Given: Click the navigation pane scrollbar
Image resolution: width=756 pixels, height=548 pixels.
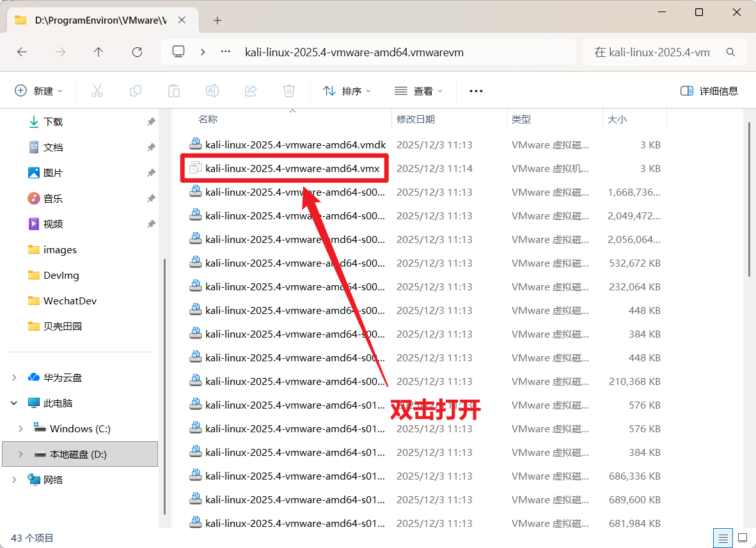Looking at the screenshot, I should pos(164,387).
